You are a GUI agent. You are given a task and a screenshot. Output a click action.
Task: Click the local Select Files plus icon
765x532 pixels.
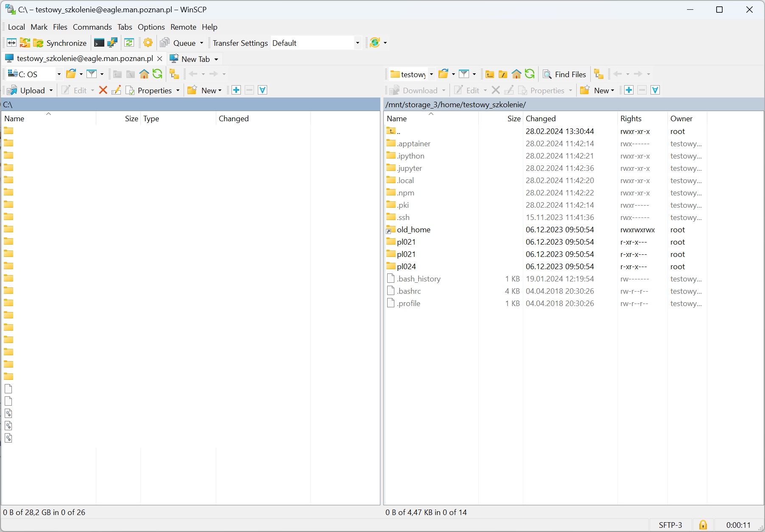click(236, 90)
